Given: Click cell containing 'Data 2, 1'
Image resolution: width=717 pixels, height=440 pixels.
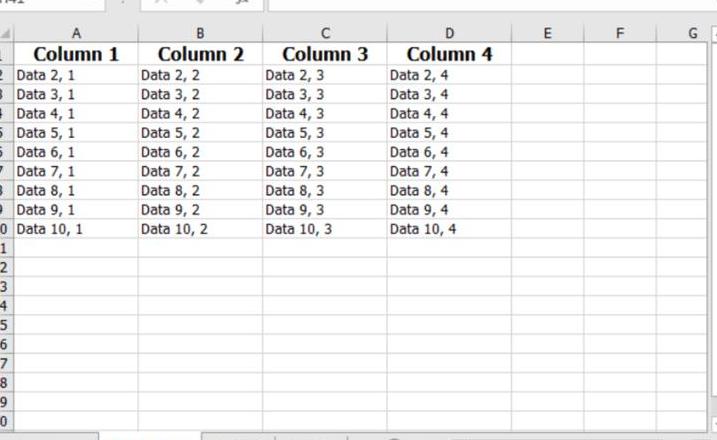Looking at the screenshot, I should tap(76, 75).
